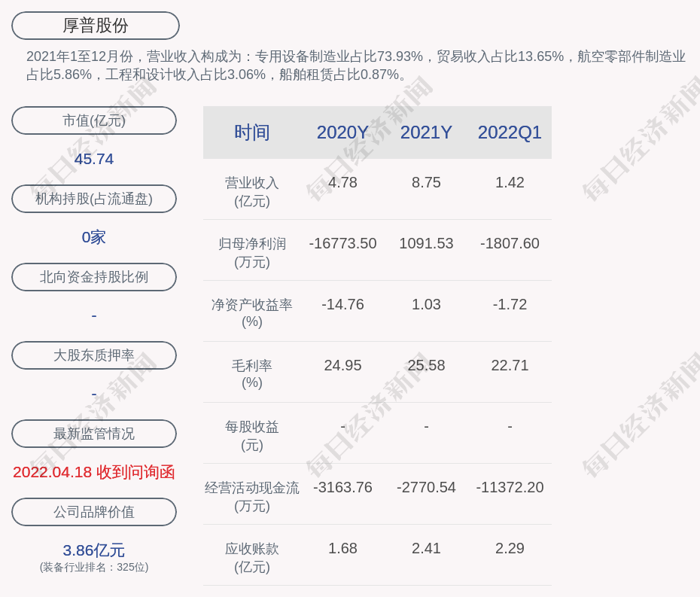Click the 2021Y column header
The image size is (700, 597).
pyautogui.click(x=426, y=132)
